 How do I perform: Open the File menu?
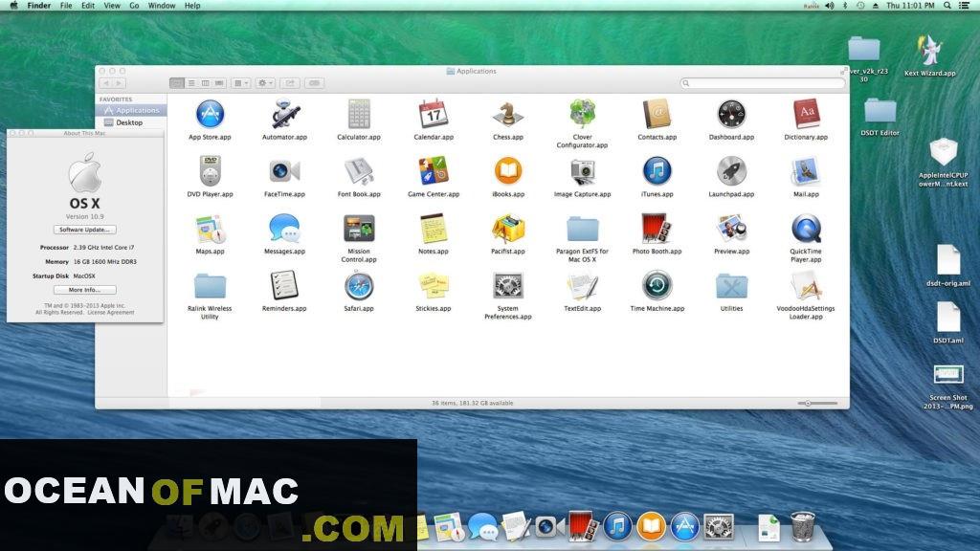(66, 6)
